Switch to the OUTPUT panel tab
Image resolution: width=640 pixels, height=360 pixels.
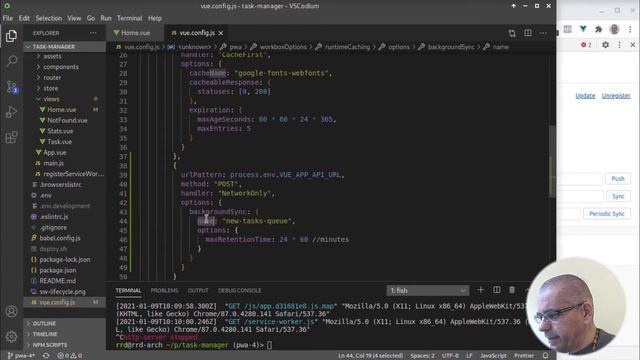[x=198, y=291]
